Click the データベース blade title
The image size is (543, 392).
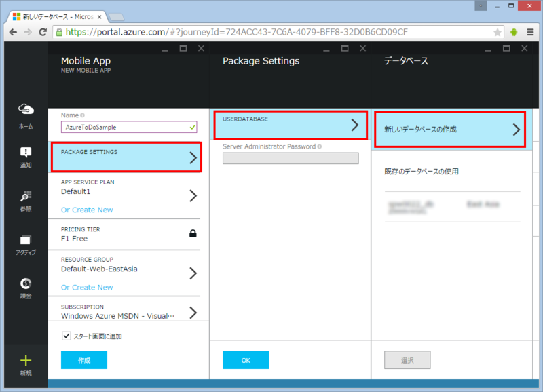coord(406,61)
